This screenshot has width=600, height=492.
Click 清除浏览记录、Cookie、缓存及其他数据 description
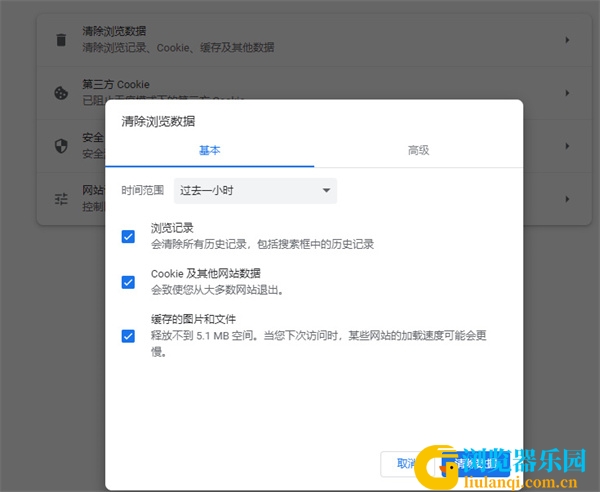(178, 47)
